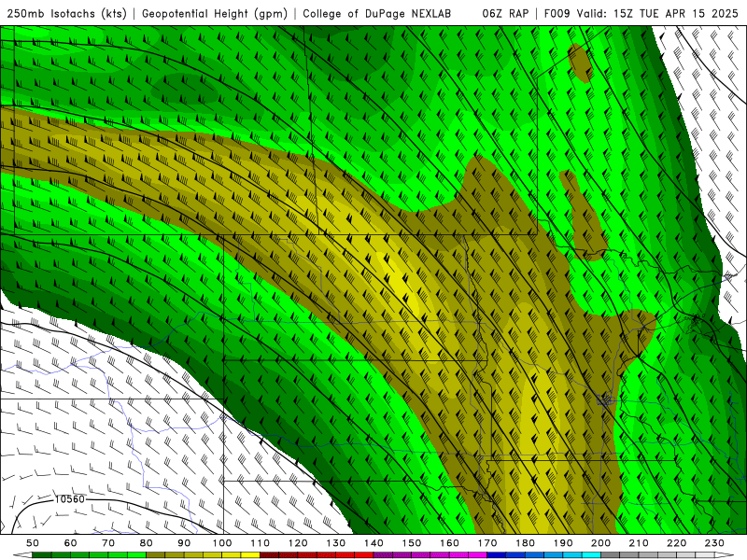
Task: Click the 90 label on the color scale
Action: [x=184, y=543]
